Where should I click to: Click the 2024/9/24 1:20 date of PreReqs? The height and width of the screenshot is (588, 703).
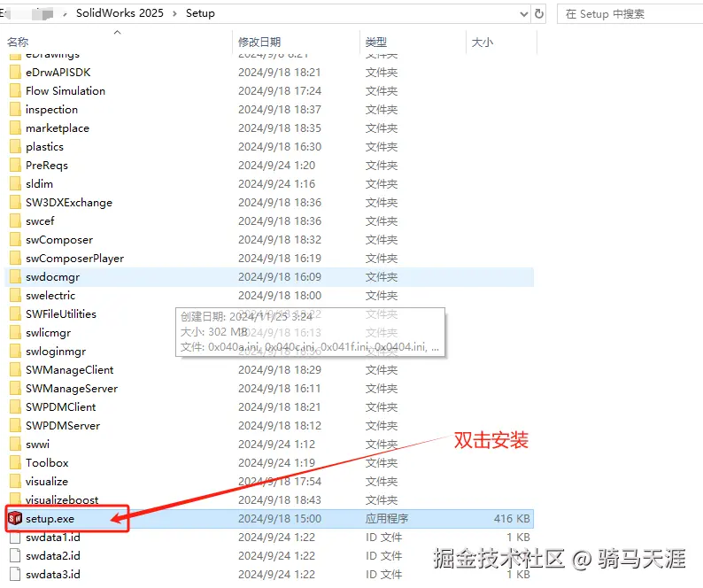(x=276, y=166)
